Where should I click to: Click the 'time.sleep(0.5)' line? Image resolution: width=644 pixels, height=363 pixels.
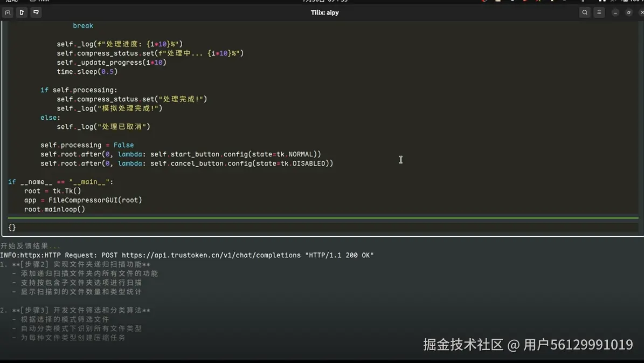tap(87, 72)
